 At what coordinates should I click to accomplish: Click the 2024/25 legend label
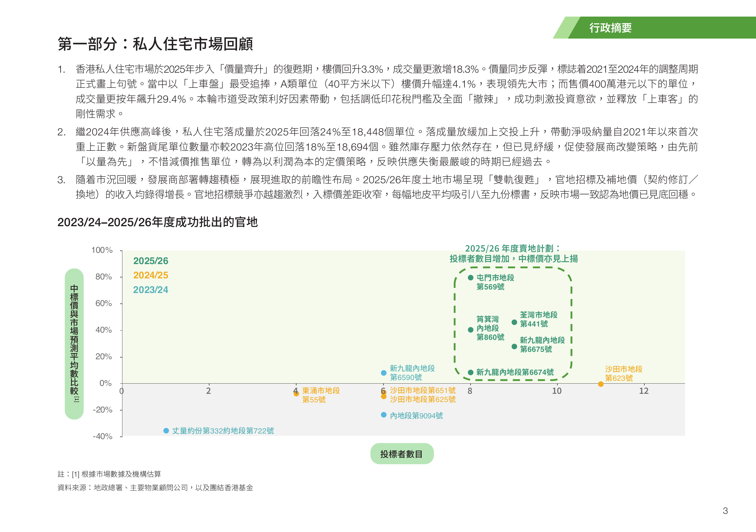tap(151, 275)
